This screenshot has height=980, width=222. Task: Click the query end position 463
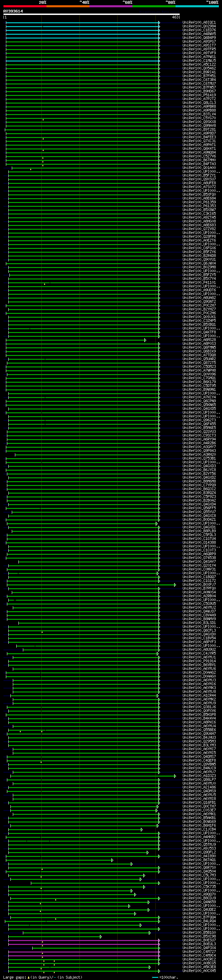(175, 17)
